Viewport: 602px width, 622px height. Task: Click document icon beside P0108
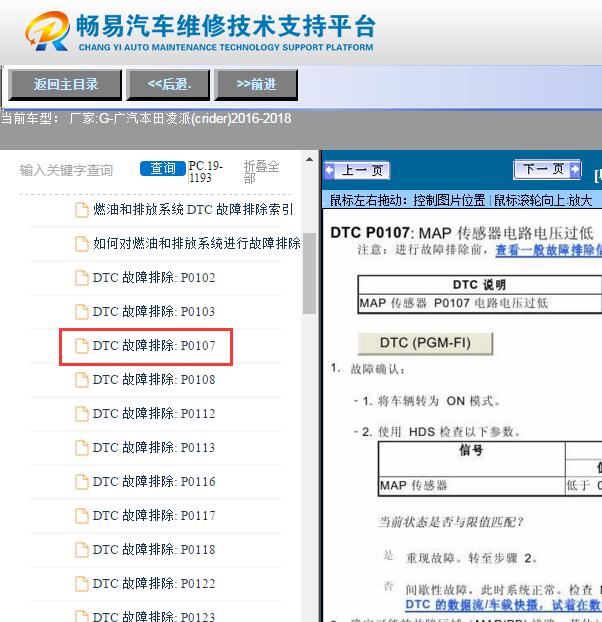click(82, 380)
